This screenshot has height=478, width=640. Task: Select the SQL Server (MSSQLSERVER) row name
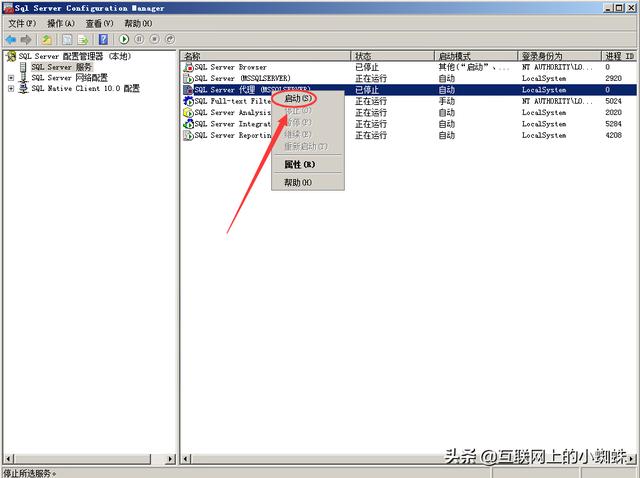[x=242, y=78]
